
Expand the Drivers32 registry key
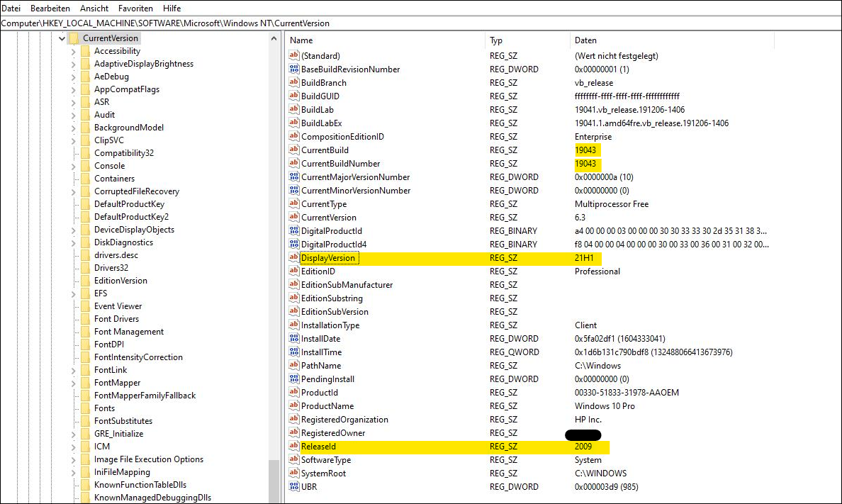(74, 267)
